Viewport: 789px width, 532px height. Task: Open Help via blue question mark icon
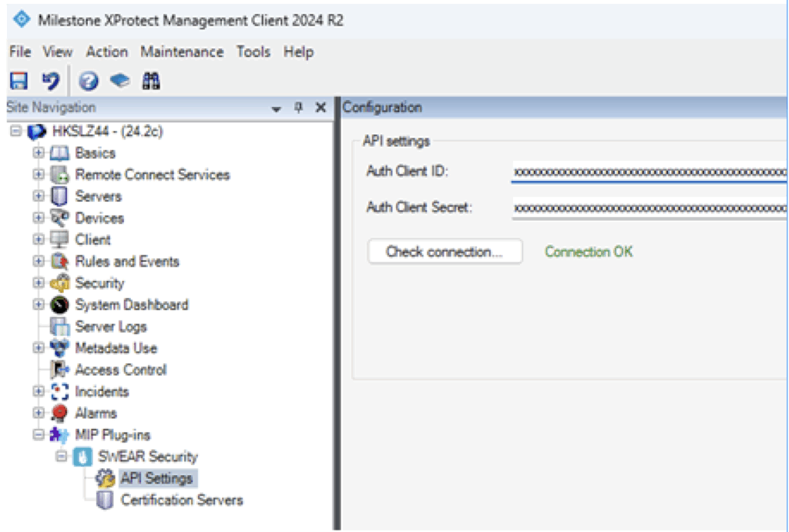tap(89, 81)
